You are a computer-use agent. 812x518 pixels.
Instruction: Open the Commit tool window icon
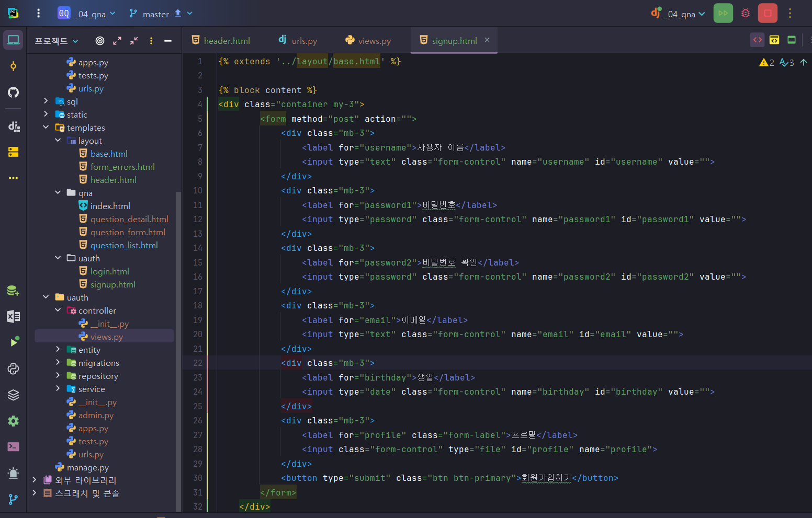tap(13, 66)
